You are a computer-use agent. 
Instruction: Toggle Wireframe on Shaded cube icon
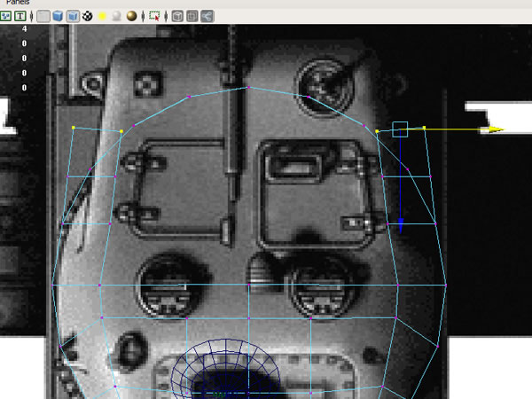coord(73,16)
